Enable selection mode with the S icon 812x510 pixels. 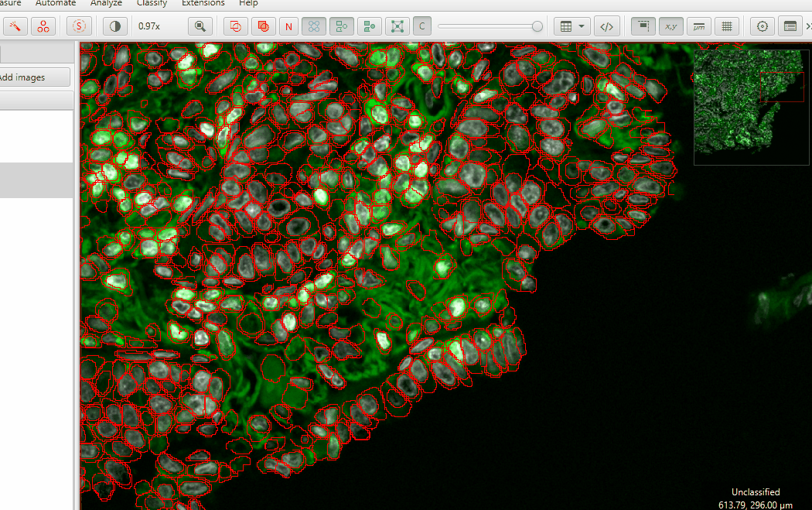(x=79, y=26)
